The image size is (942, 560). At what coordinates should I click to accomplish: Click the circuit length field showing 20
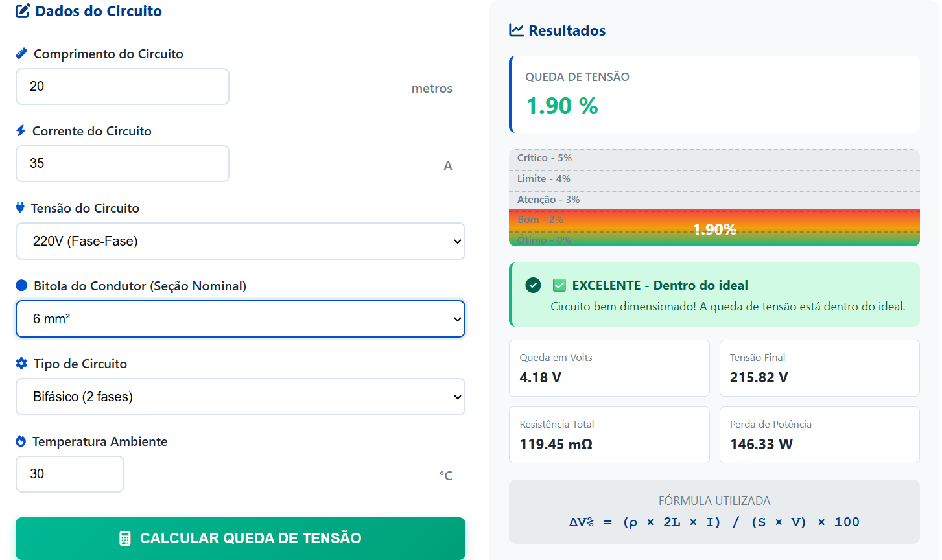coord(123,86)
